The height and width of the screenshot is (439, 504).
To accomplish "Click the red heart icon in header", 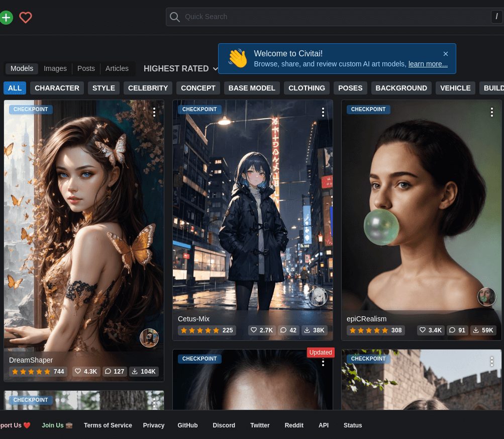I will point(26,18).
